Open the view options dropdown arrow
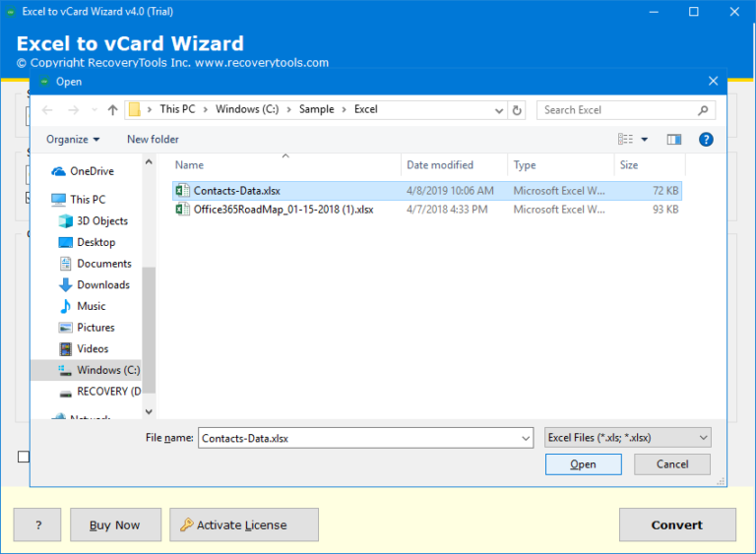 click(645, 140)
